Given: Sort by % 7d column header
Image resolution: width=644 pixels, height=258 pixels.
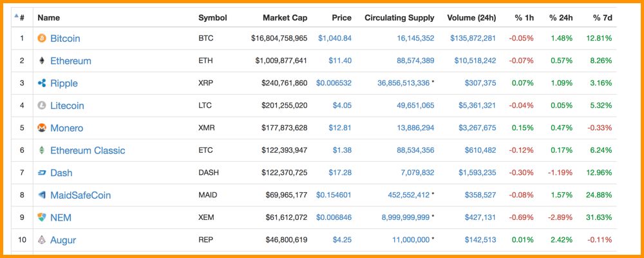Looking at the screenshot, I should click(602, 17).
